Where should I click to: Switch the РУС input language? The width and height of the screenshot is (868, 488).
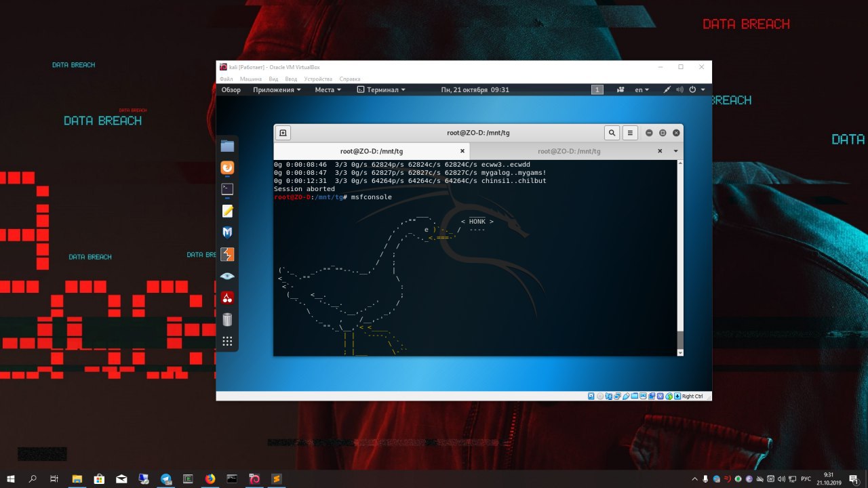click(x=806, y=479)
